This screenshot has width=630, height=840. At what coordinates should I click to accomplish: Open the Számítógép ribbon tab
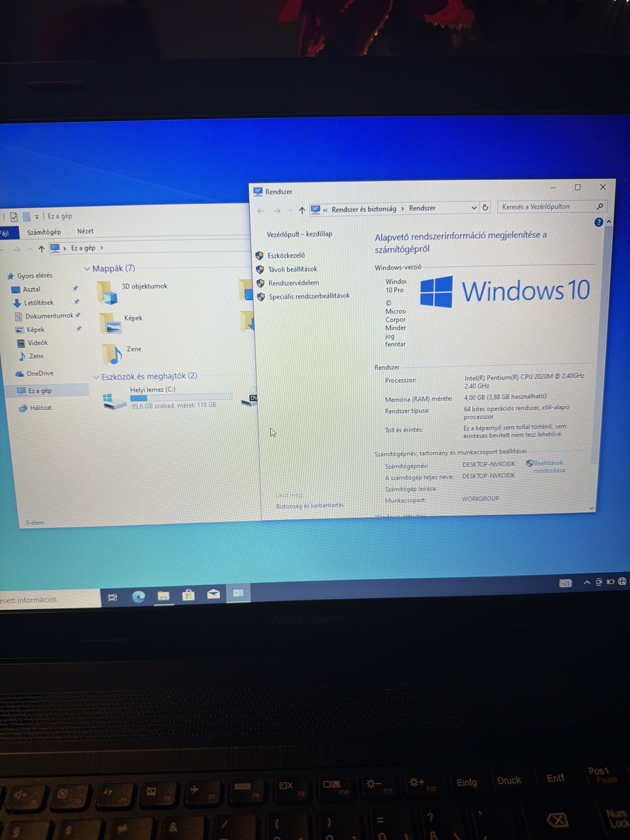(44, 232)
